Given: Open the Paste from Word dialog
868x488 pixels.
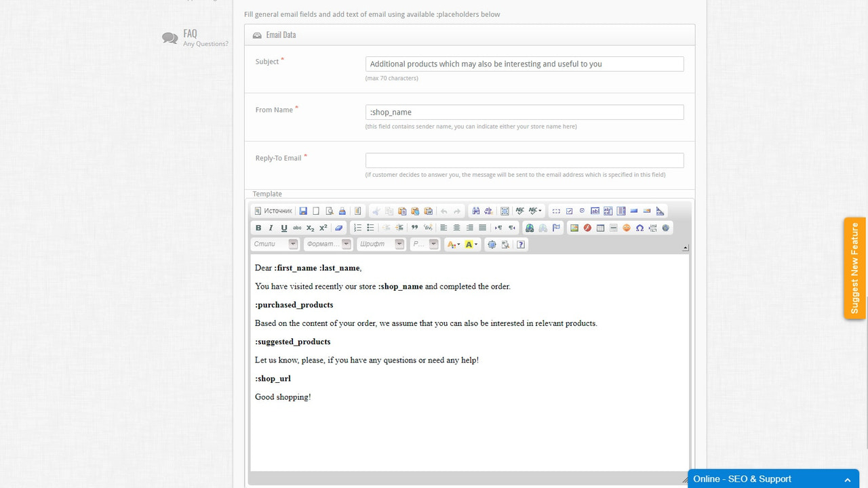Looking at the screenshot, I should coord(427,210).
